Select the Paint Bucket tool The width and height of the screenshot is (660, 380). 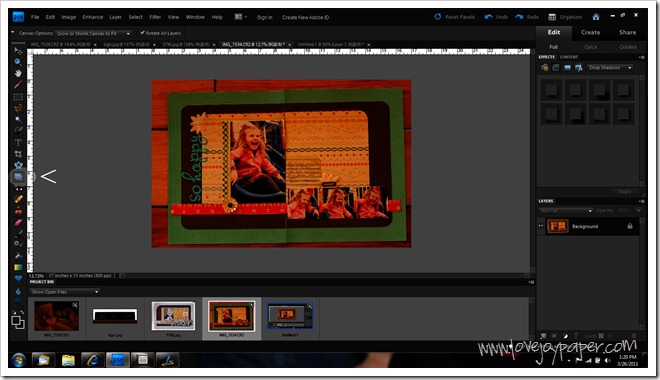tap(18, 255)
